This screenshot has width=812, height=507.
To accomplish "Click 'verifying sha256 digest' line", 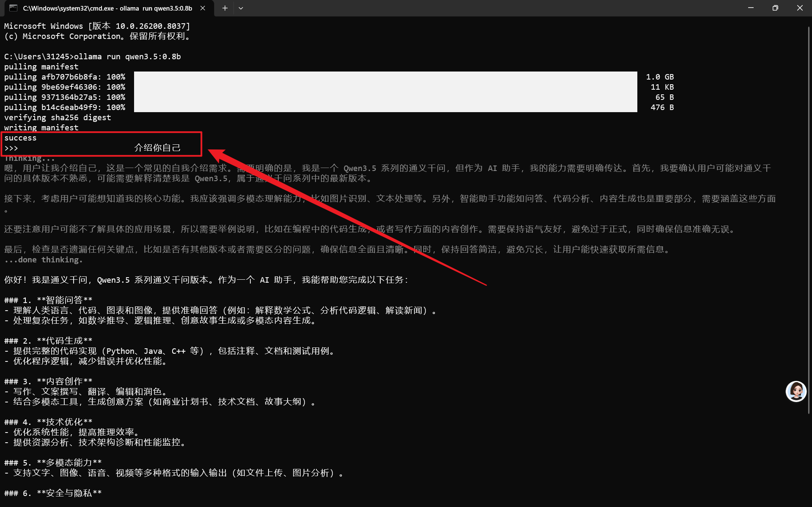I will (58, 118).
